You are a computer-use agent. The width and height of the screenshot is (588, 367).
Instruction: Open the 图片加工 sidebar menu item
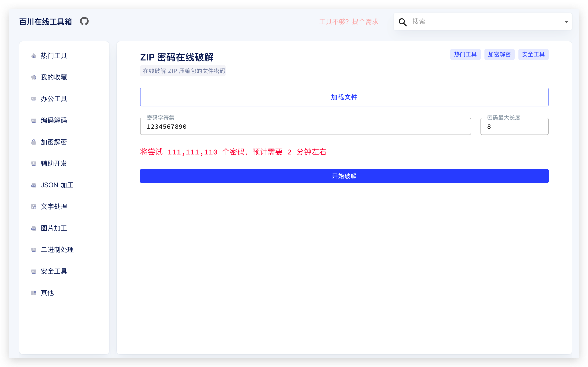(x=34, y=228)
